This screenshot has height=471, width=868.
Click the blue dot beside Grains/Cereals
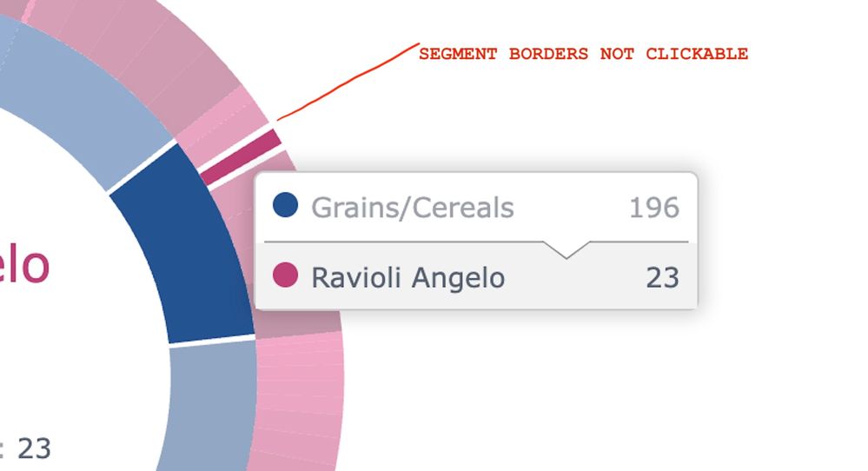click(x=285, y=206)
